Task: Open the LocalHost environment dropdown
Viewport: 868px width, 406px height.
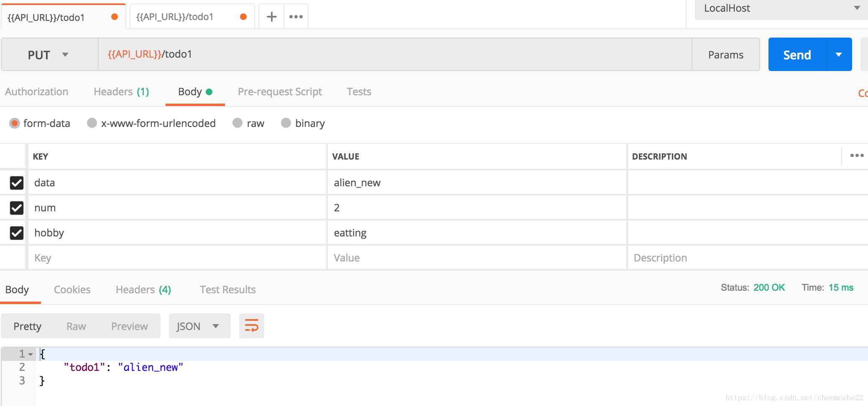Action: (x=780, y=8)
